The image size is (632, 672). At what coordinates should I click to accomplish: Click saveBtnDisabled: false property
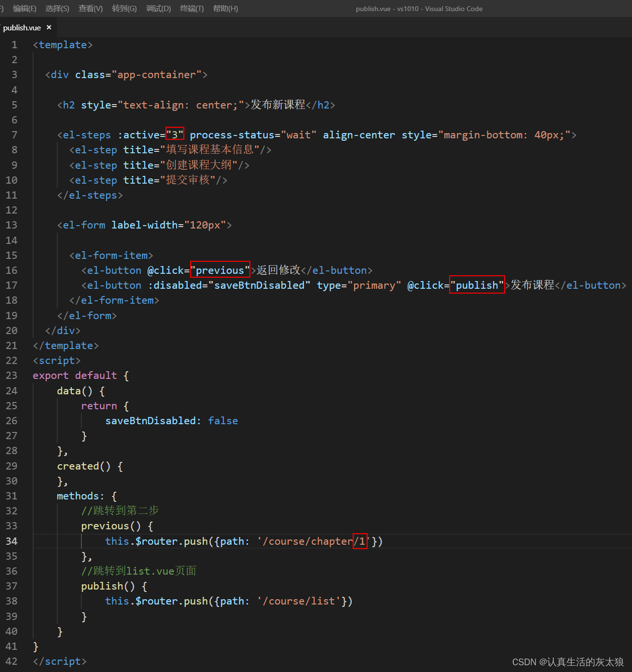point(172,421)
